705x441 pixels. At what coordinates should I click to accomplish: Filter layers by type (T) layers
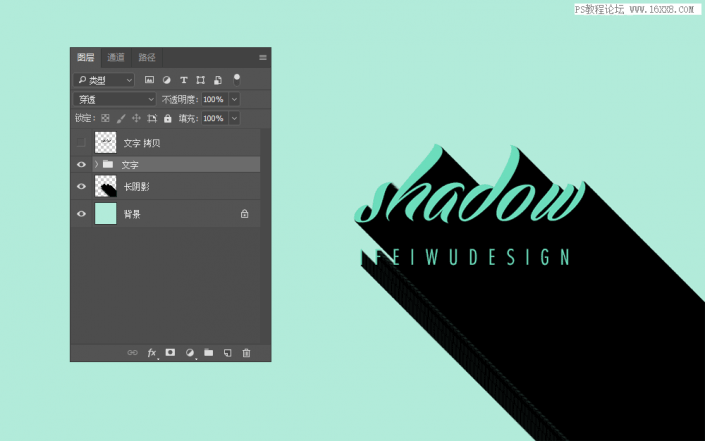click(183, 80)
